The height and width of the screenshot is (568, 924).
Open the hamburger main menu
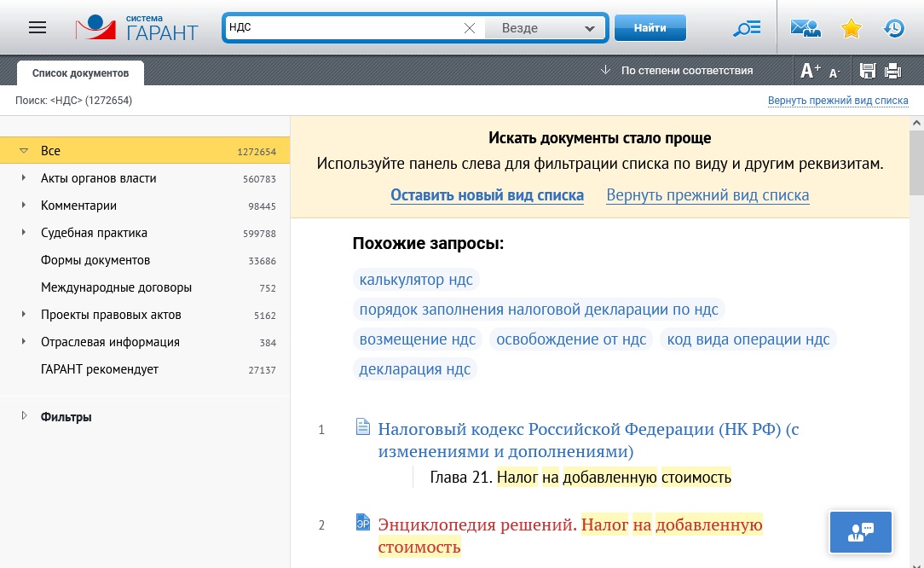pyautogui.click(x=38, y=27)
